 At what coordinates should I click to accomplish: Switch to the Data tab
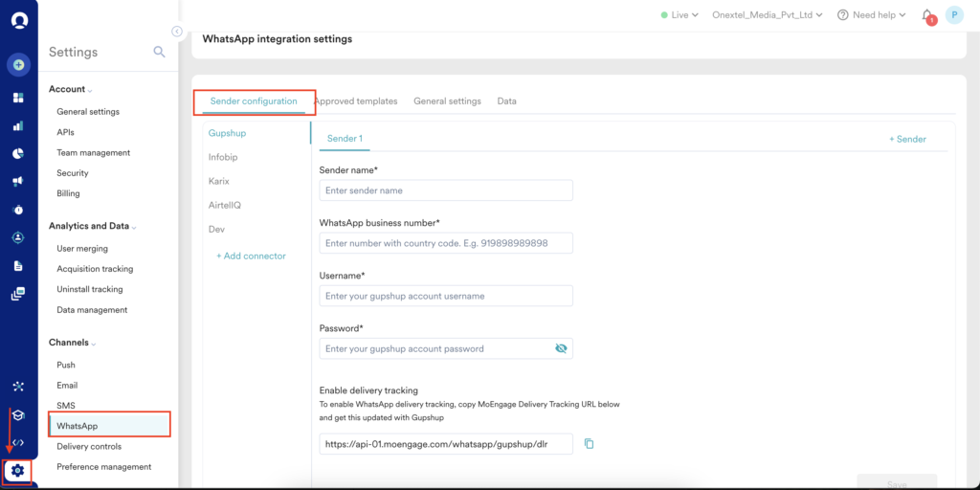[x=507, y=101]
